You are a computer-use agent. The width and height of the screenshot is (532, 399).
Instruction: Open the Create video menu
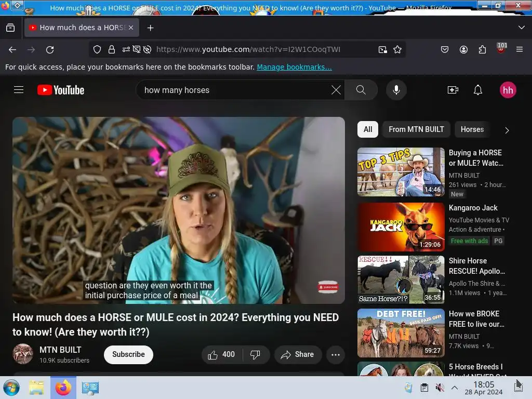453,90
